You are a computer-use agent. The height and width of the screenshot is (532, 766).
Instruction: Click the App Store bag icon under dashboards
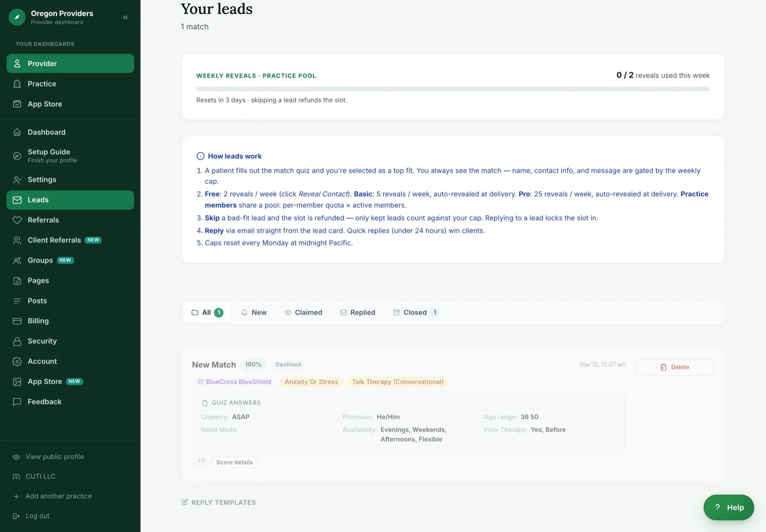click(x=17, y=104)
